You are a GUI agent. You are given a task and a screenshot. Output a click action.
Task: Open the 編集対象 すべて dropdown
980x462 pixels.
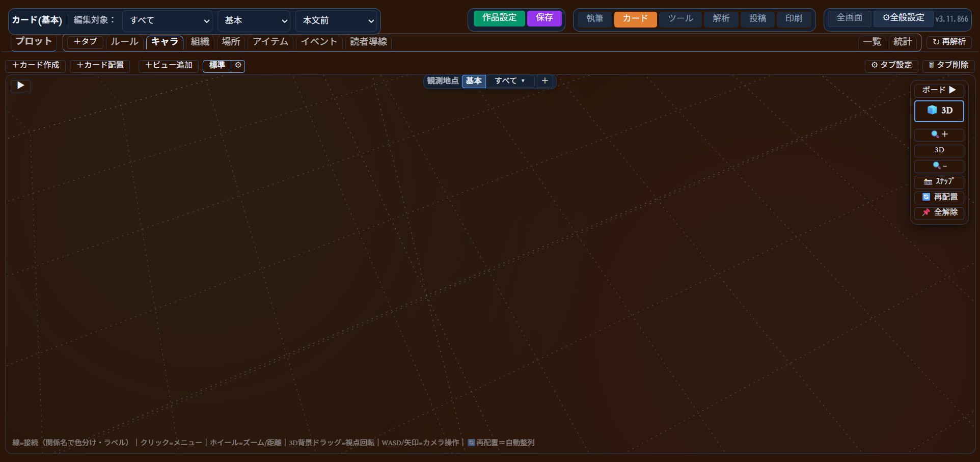(167, 21)
